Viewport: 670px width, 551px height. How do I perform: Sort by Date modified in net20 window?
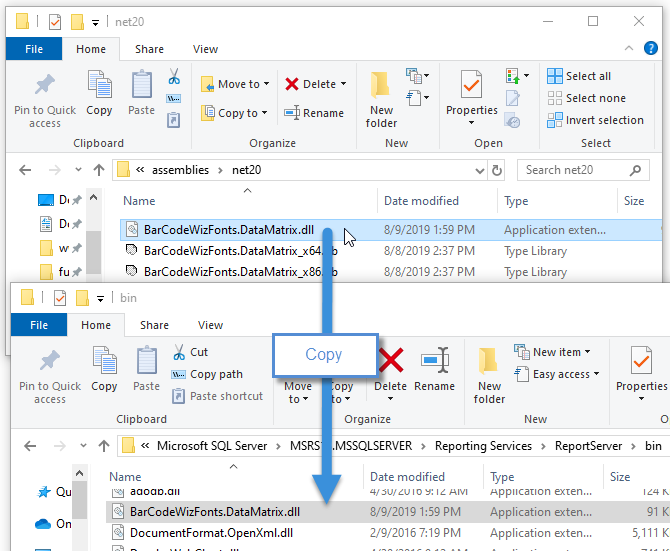click(421, 201)
